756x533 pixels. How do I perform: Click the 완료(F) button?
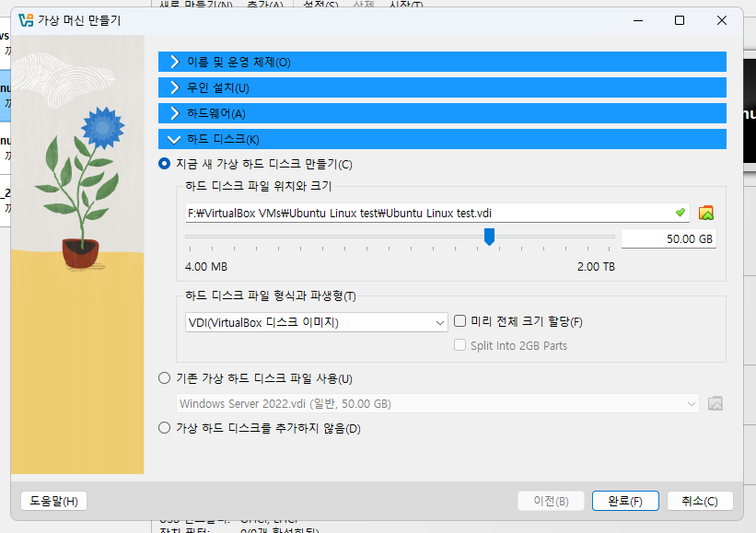pyautogui.click(x=625, y=501)
